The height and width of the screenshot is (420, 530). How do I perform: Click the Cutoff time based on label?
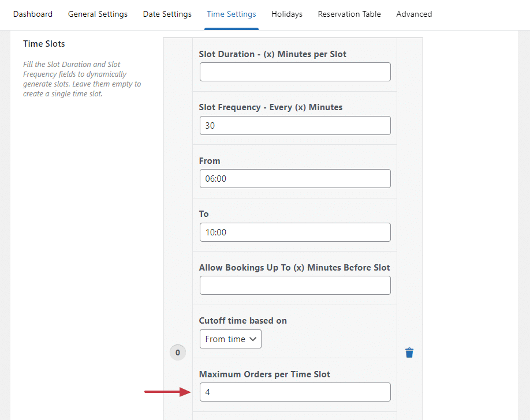[x=242, y=321]
